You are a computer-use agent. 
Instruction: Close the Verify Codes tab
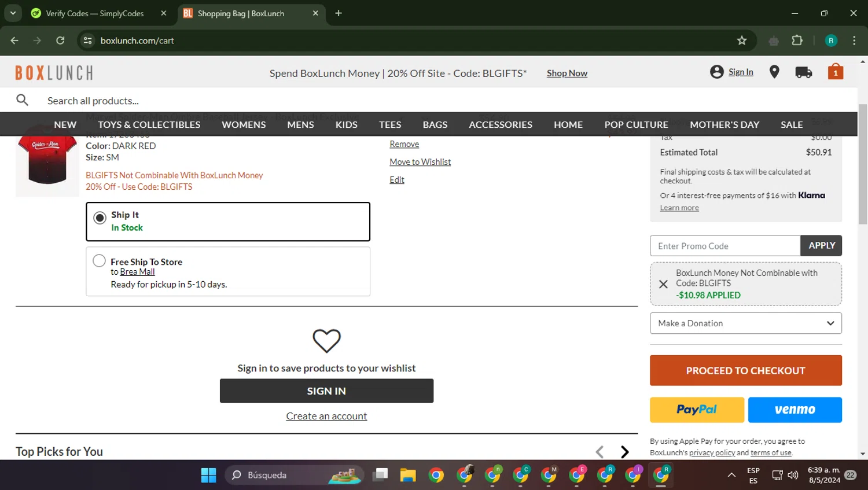164,13
